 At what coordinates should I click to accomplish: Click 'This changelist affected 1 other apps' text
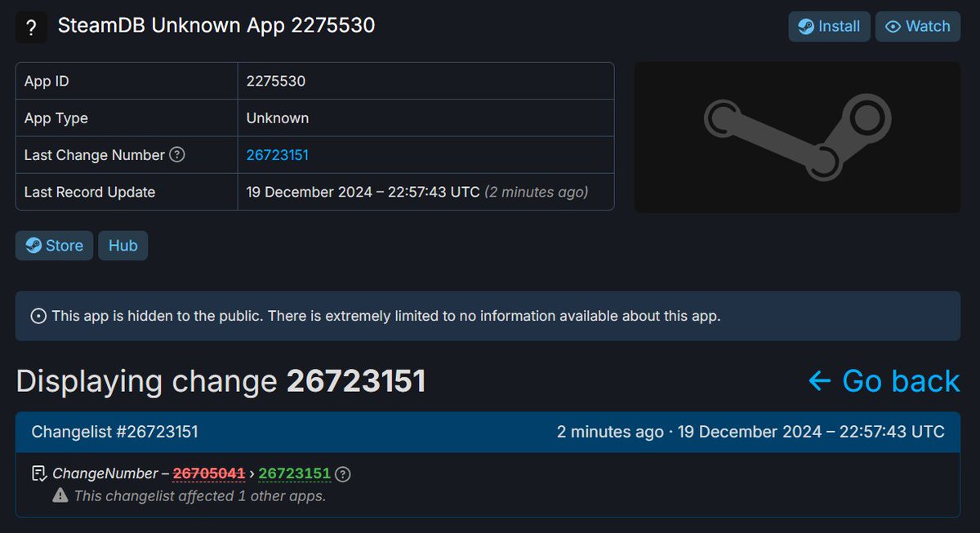click(x=200, y=495)
